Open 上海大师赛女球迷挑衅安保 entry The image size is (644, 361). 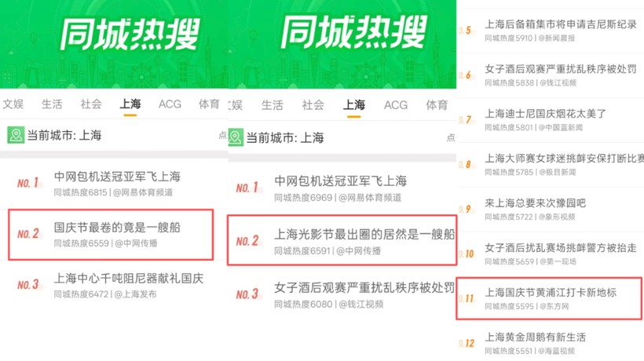coord(551,165)
